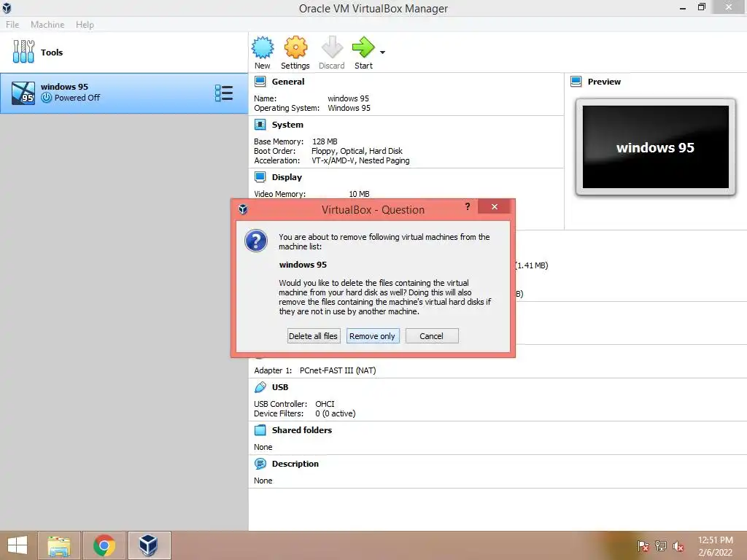The width and height of the screenshot is (747, 560).
Task: Open Google Chrome from taskbar
Action: click(x=104, y=545)
